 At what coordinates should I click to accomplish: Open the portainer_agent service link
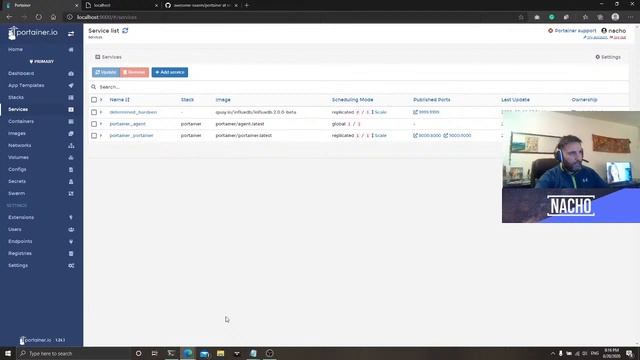coord(127,124)
